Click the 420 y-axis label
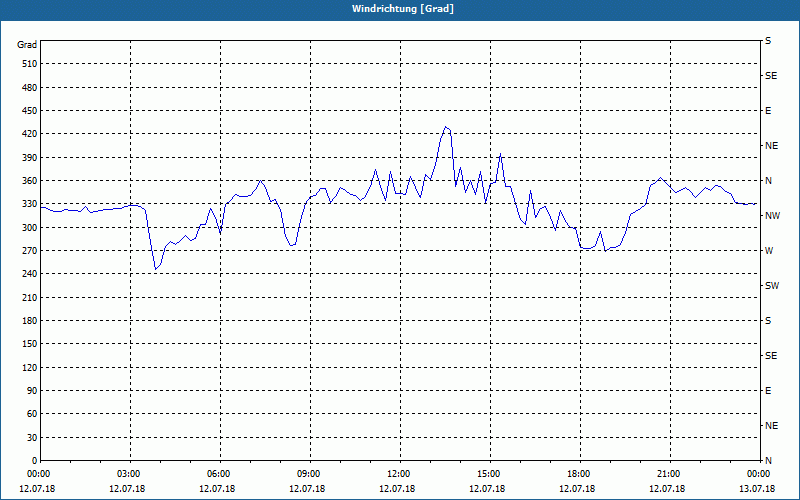Image resolution: width=800 pixels, height=500 pixels. point(30,134)
